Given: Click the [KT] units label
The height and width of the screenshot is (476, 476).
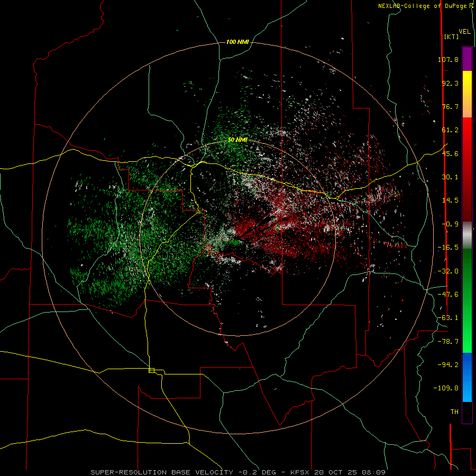Looking at the screenshot, I should click(451, 36).
